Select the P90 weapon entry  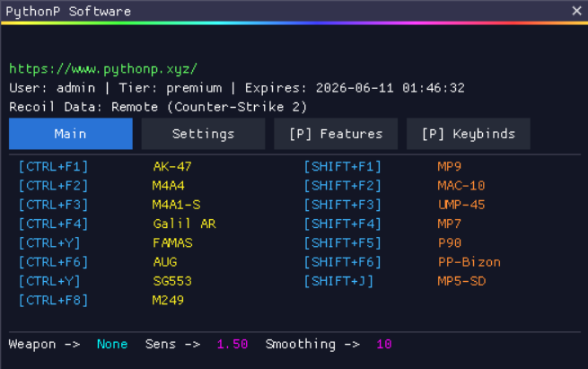point(450,243)
